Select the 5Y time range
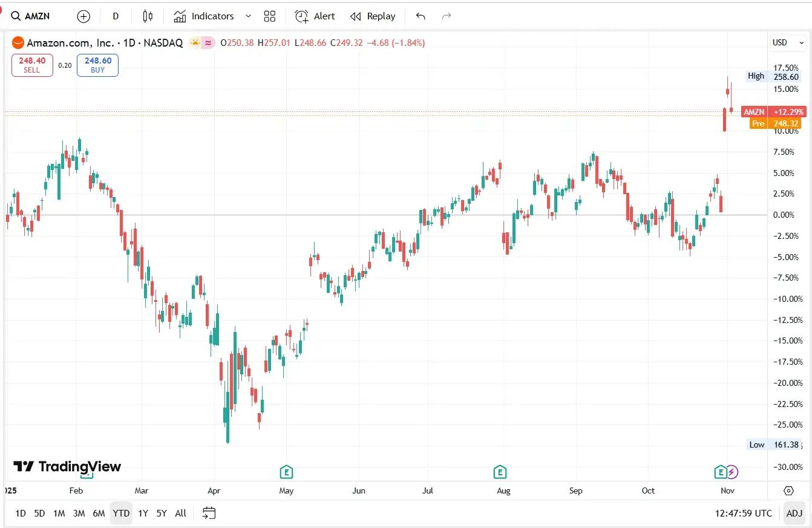This screenshot has height=528, width=812. [x=162, y=513]
